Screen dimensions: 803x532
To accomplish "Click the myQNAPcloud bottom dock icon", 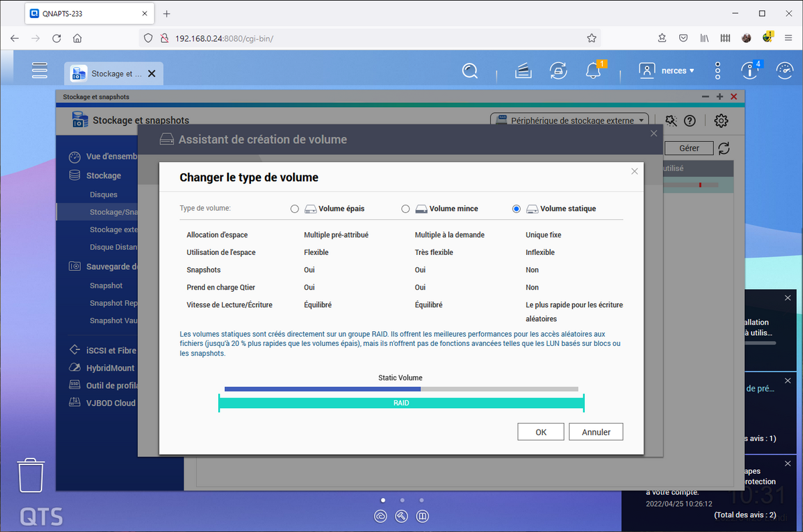I will point(381,516).
